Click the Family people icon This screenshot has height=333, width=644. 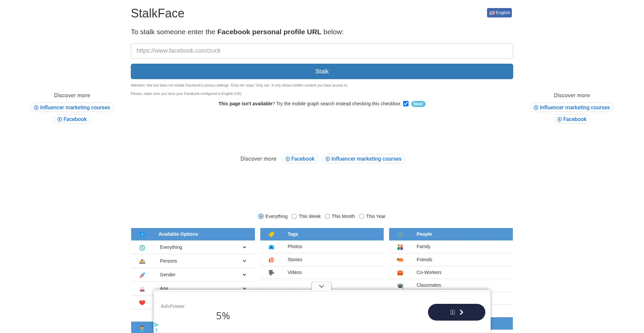pyautogui.click(x=400, y=247)
